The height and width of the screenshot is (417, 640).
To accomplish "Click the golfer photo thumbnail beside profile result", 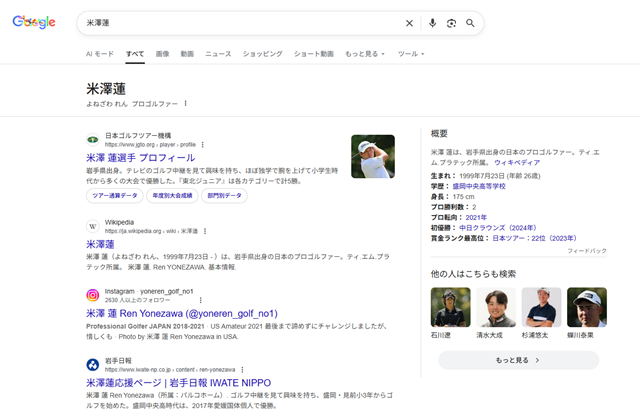I will 373,156.
